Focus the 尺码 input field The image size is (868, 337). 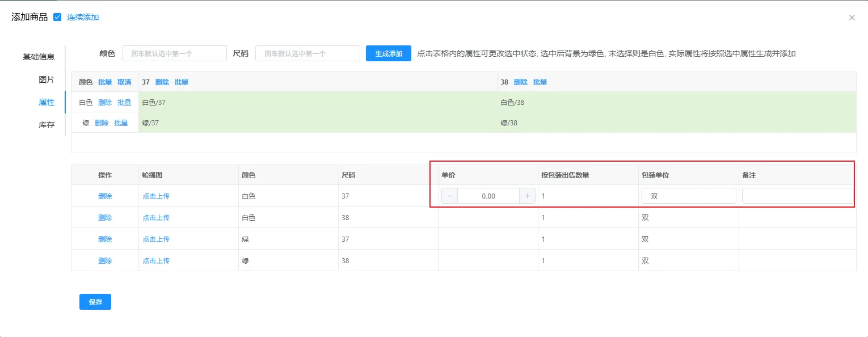click(307, 54)
